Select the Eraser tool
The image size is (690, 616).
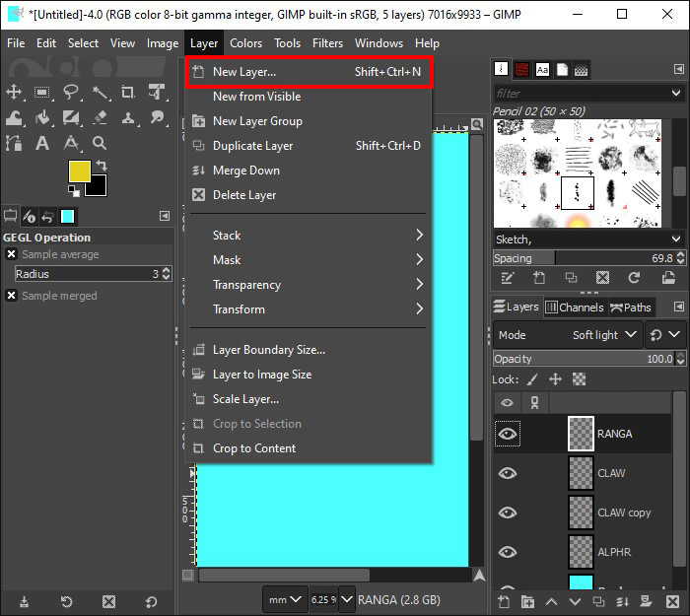click(x=100, y=117)
